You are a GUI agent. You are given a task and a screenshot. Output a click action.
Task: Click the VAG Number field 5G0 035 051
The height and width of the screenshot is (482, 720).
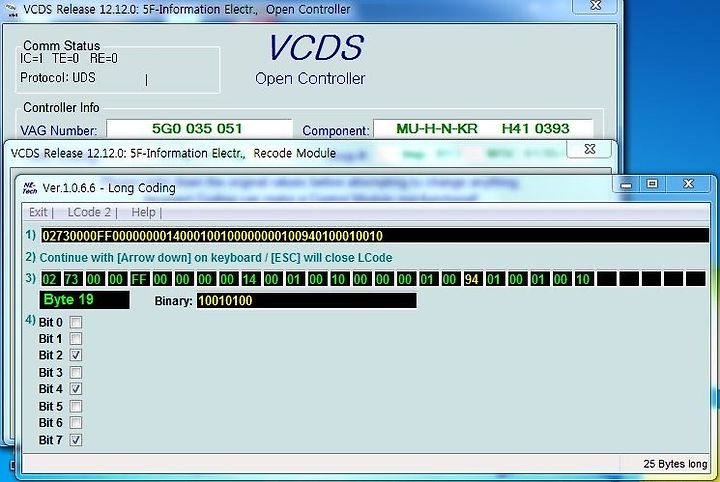pyautogui.click(x=199, y=129)
